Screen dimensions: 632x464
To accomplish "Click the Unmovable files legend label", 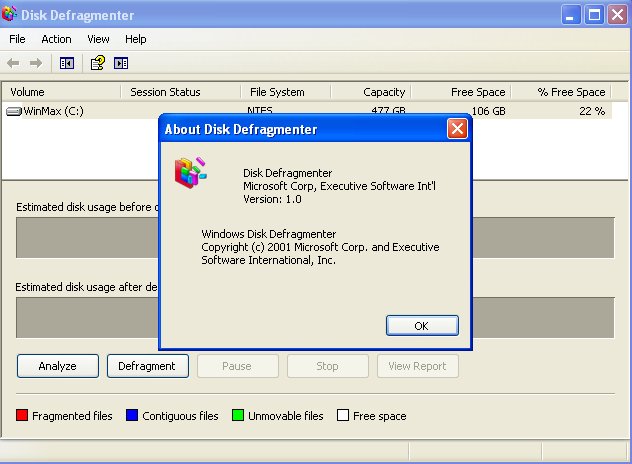I will pos(286,416).
